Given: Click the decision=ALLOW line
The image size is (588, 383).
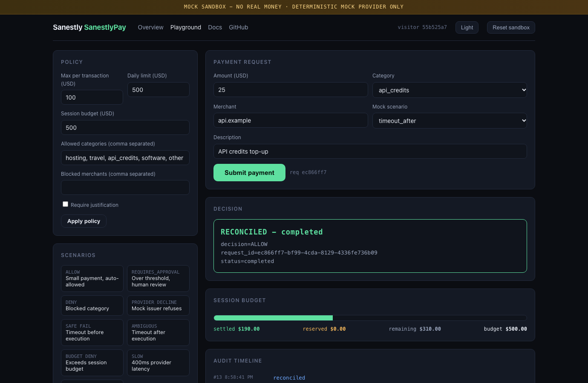Looking at the screenshot, I should click(244, 244).
